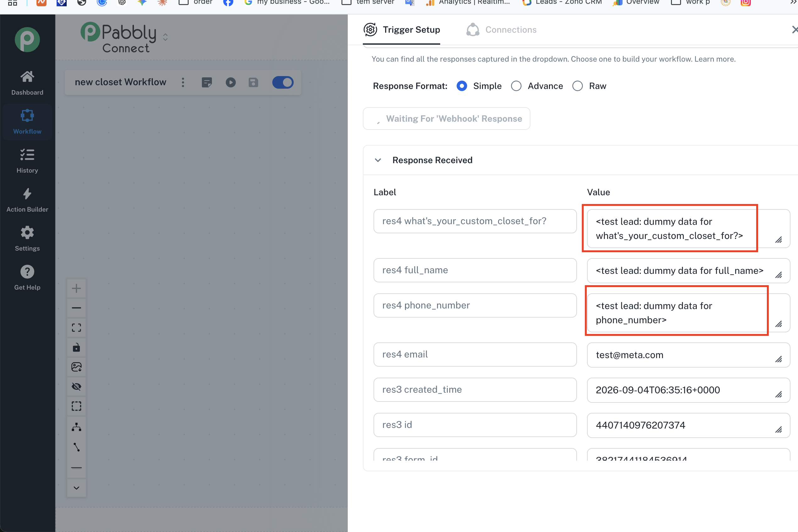798x532 pixels.
Task: Collapse the canvas toolbar with the chevron
Action: 76,488
